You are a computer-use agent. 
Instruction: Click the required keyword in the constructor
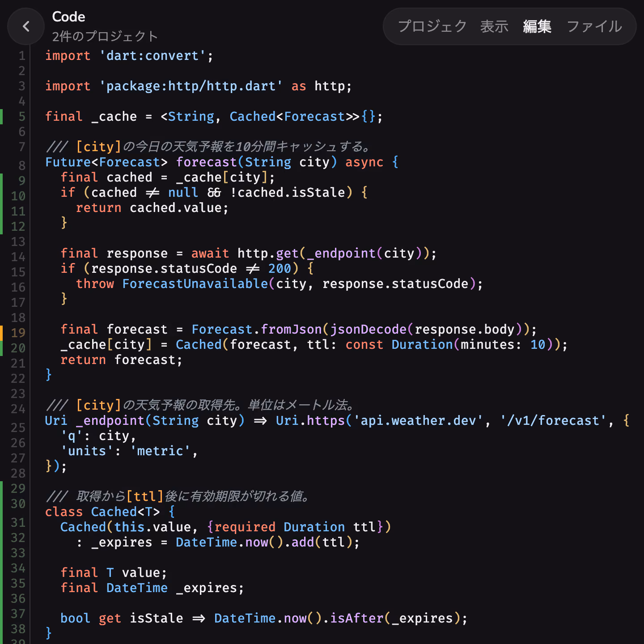point(245,527)
